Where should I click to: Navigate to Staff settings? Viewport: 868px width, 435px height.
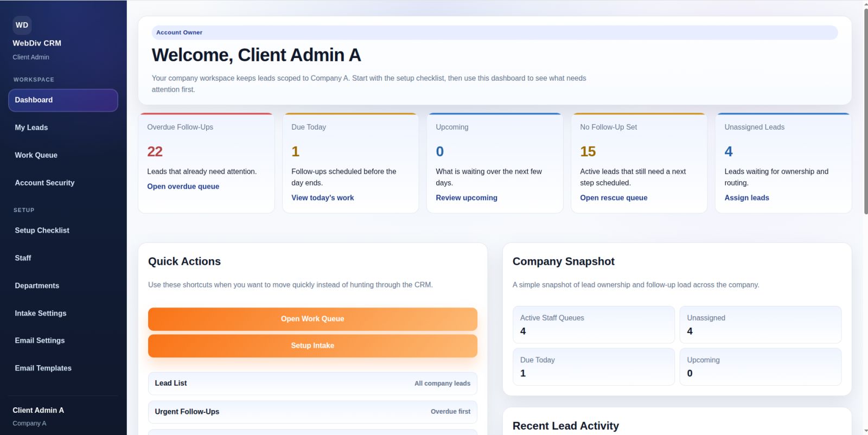pos(23,258)
